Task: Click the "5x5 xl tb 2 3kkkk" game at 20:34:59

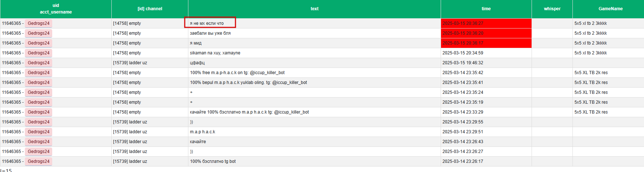Action: coord(590,53)
